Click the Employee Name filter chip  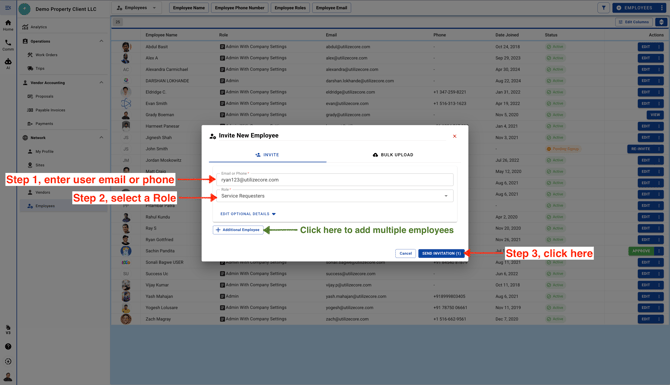[188, 8]
